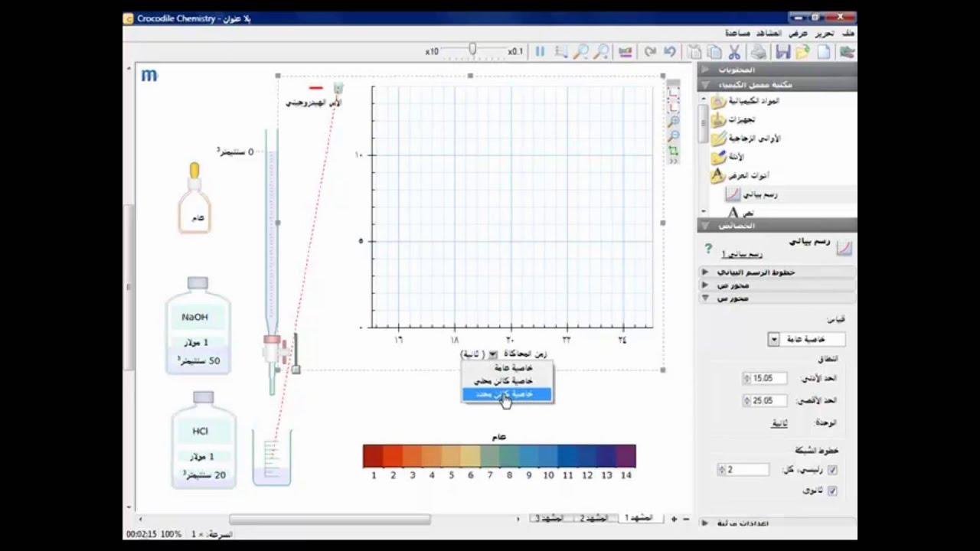Screen dimensions: 980x551
Task: Open the المشاهد scenes menu
Action: pyautogui.click(x=769, y=34)
